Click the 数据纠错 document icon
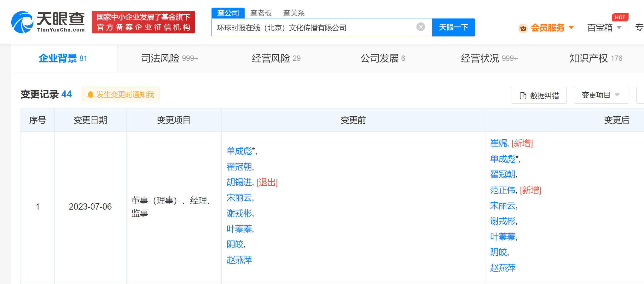Screen dimensions: 644x284 click(524, 95)
